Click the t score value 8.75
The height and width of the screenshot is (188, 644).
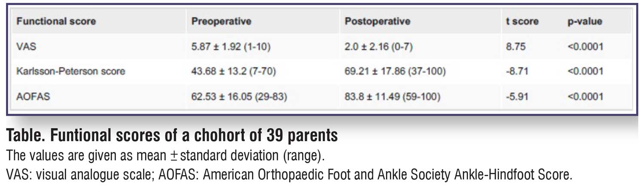[x=516, y=46]
